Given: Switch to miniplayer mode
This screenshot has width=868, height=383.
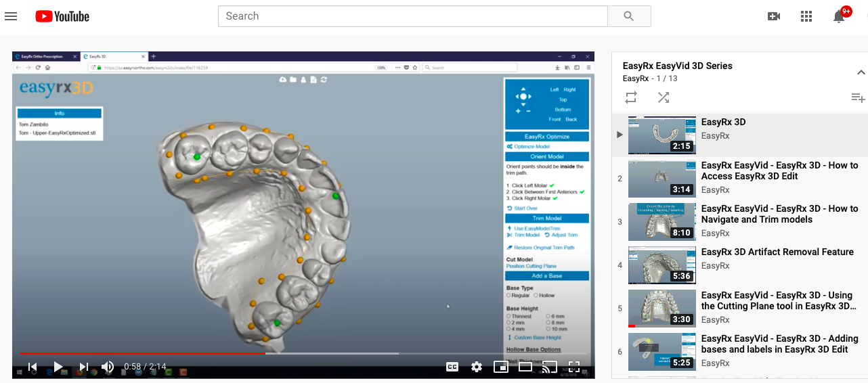Looking at the screenshot, I should 501,367.
